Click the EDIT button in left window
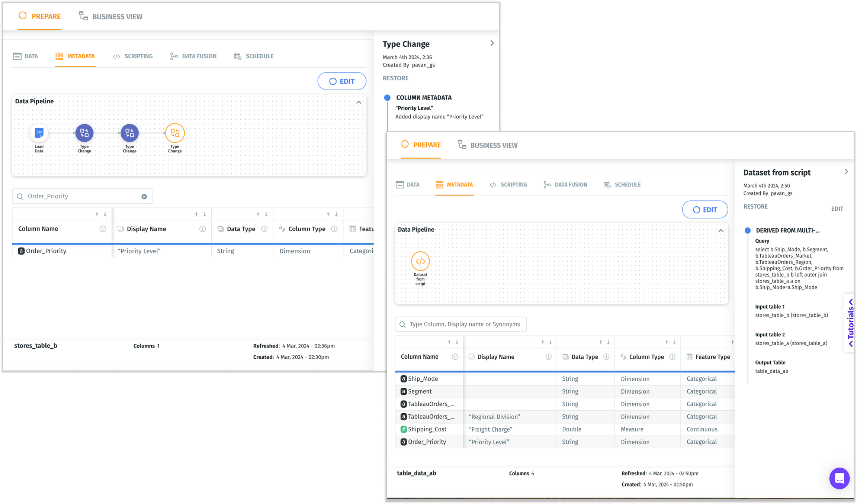This screenshot has width=857, height=504. [x=341, y=81]
